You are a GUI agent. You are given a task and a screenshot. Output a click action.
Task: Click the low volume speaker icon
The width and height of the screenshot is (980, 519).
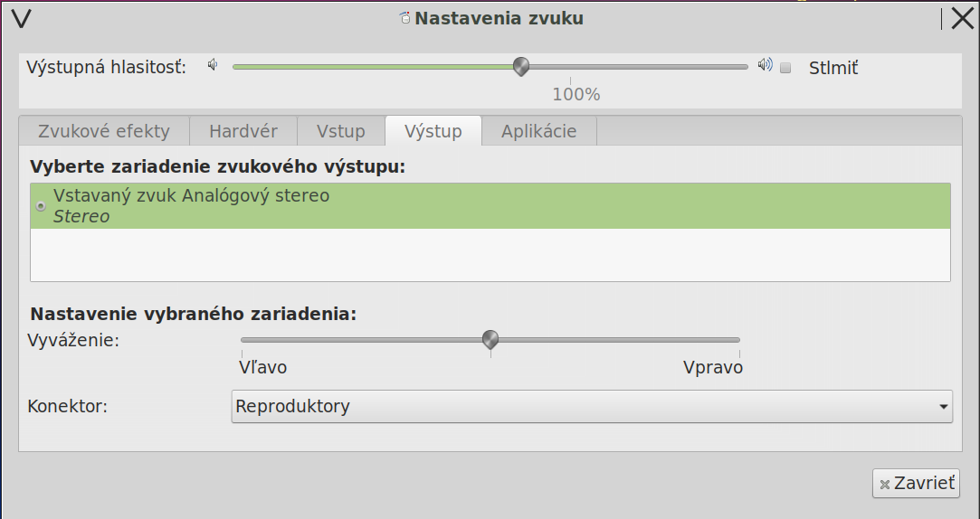(213, 64)
